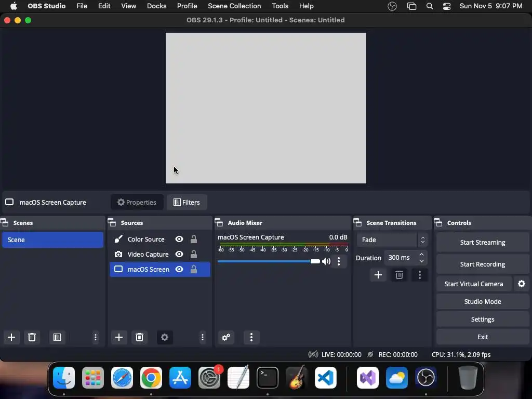Click the preview canvas area

[265, 108]
